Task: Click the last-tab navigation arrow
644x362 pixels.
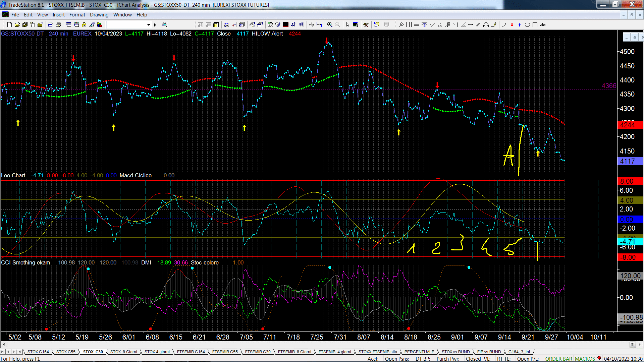Action: 19,352
